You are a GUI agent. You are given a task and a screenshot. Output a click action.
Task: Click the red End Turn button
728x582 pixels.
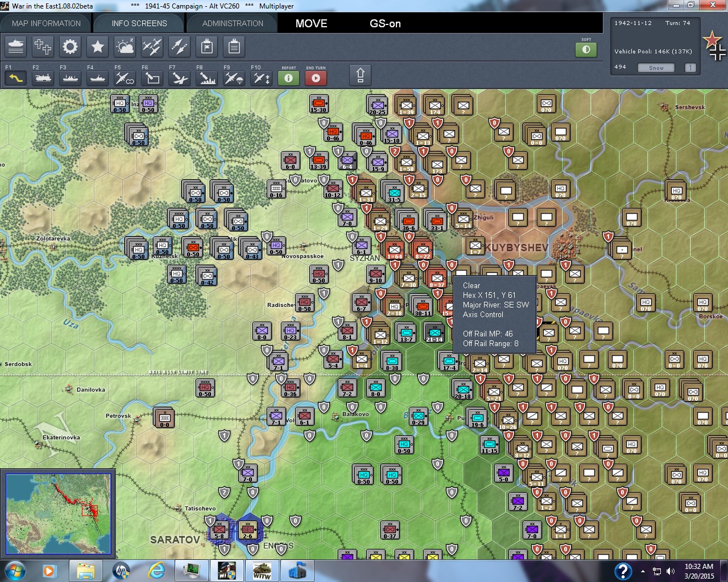tap(316, 78)
